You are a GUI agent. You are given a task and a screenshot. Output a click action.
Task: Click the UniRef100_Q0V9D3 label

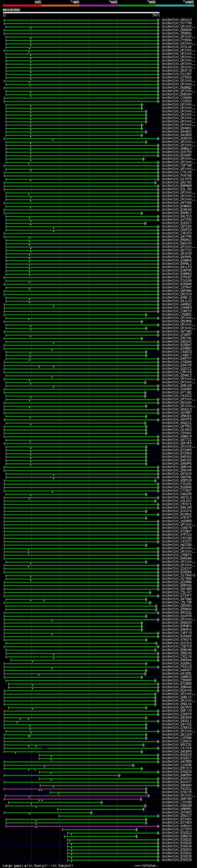[177, 812]
